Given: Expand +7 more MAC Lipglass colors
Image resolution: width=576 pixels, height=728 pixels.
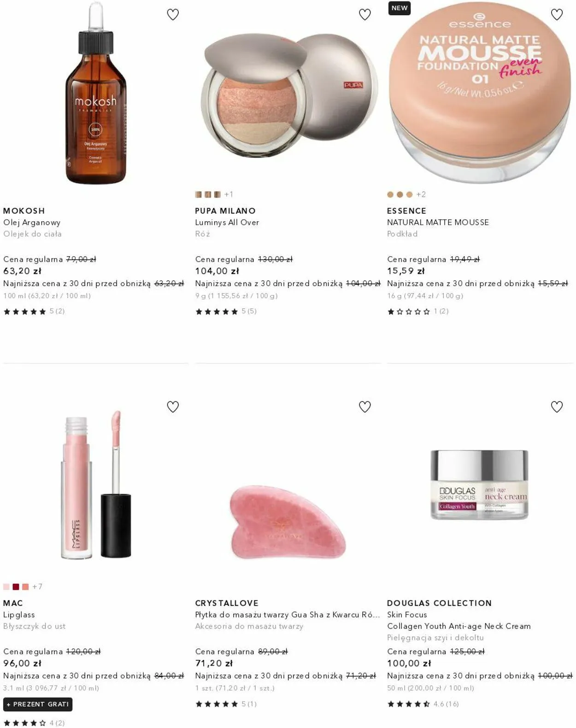Looking at the screenshot, I should tap(37, 587).
